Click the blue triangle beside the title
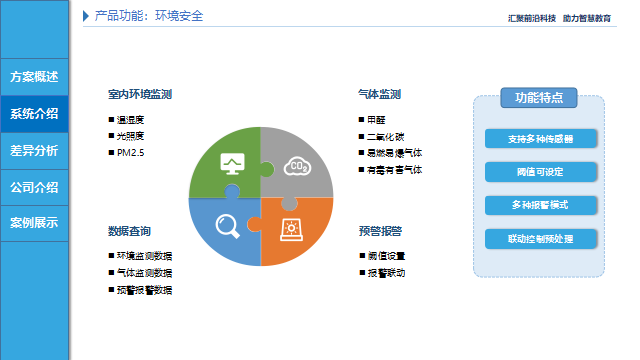The height and width of the screenshot is (360, 640). click(86, 16)
